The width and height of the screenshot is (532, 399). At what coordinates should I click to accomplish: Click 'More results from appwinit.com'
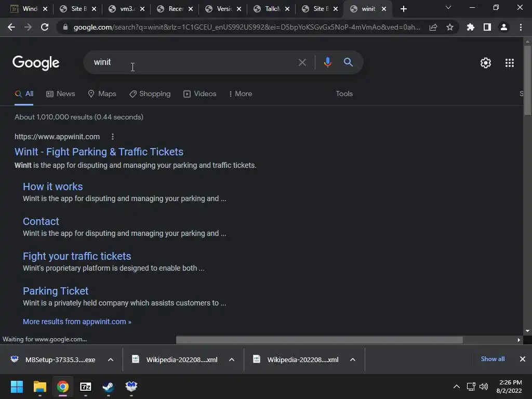point(77,322)
